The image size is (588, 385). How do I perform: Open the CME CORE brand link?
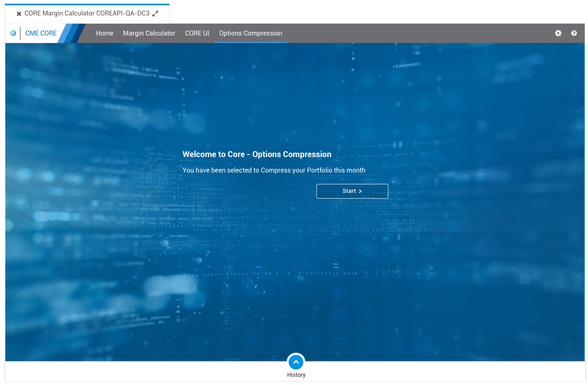pos(41,33)
